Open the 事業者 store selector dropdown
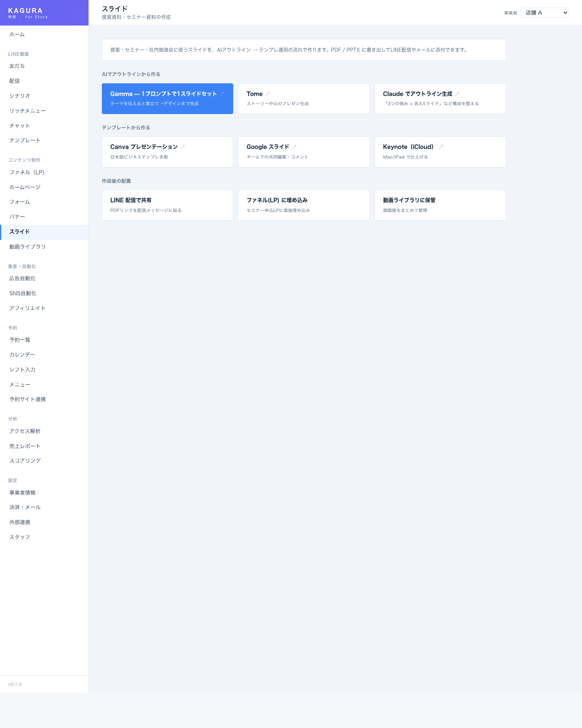This screenshot has height=728, width=582. (544, 13)
